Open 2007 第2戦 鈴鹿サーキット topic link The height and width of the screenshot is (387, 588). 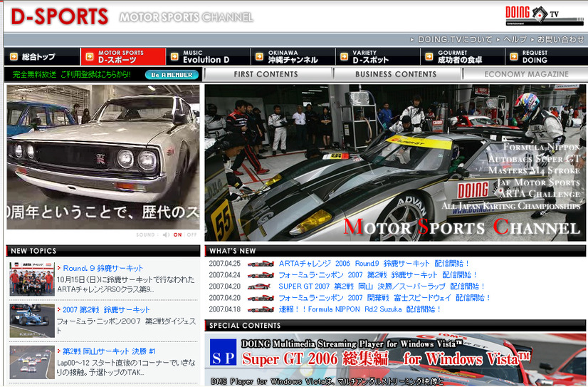point(106,310)
